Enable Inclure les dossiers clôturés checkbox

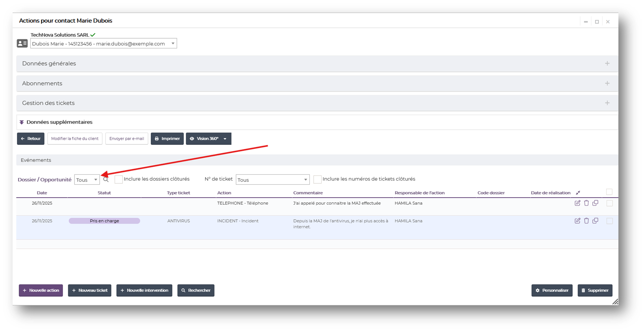(x=118, y=179)
